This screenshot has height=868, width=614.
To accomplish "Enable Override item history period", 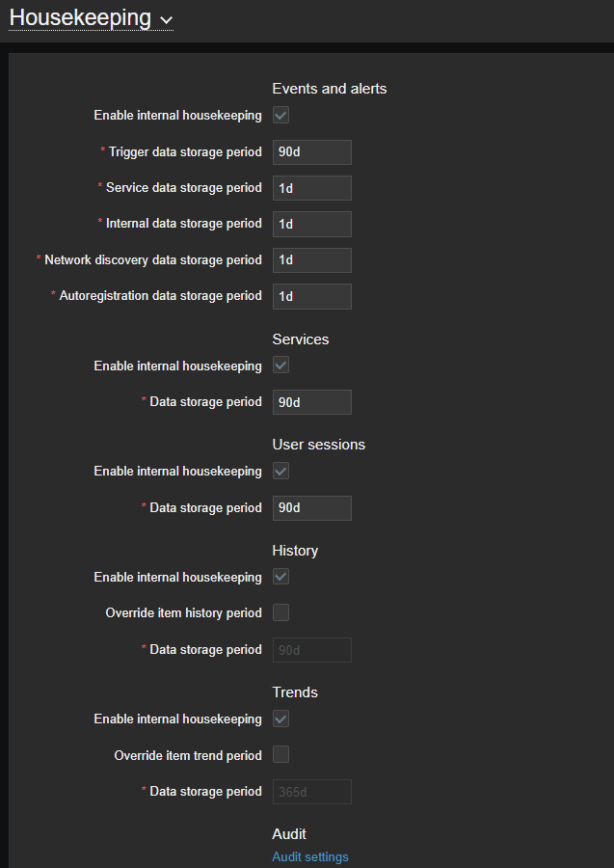I will click(x=281, y=613).
